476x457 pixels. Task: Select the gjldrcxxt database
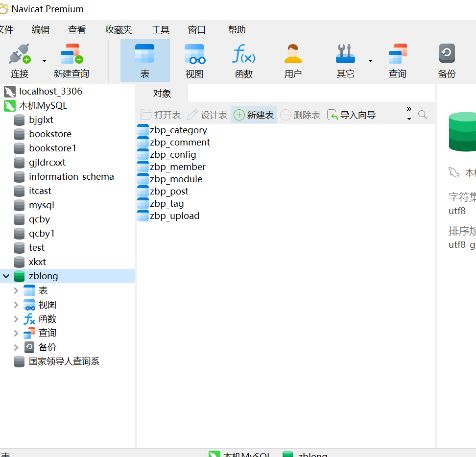click(x=47, y=162)
